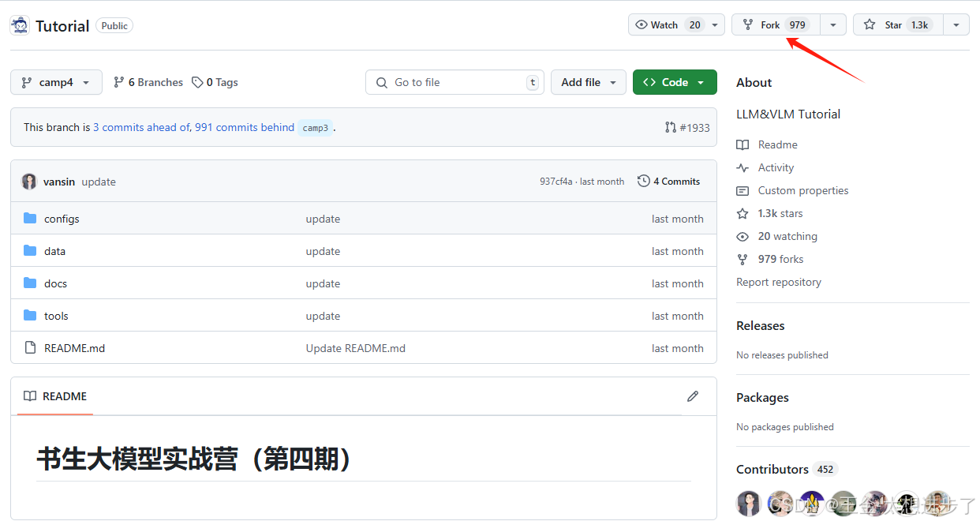View the 20 watching link

(776, 236)
